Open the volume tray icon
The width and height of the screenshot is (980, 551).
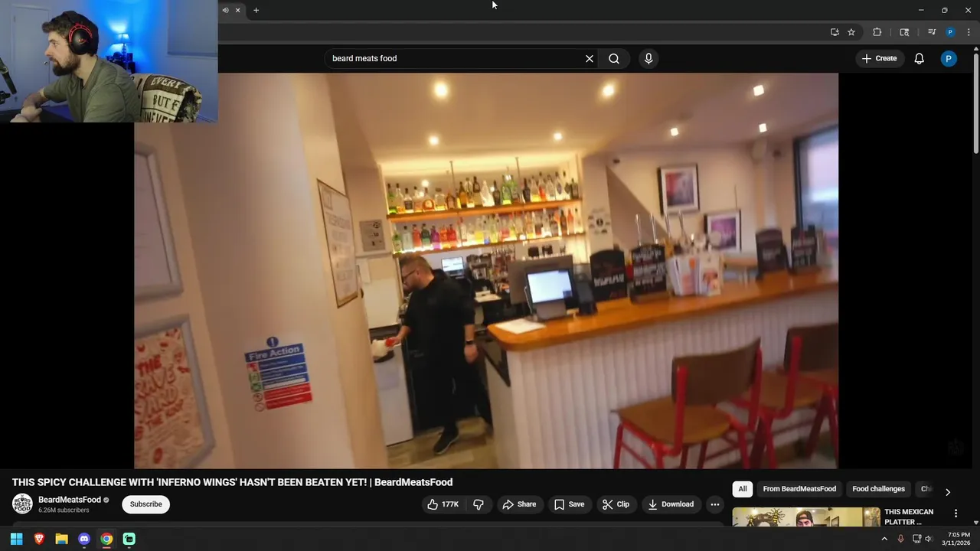pyautogui.click(x=928, y=539)
